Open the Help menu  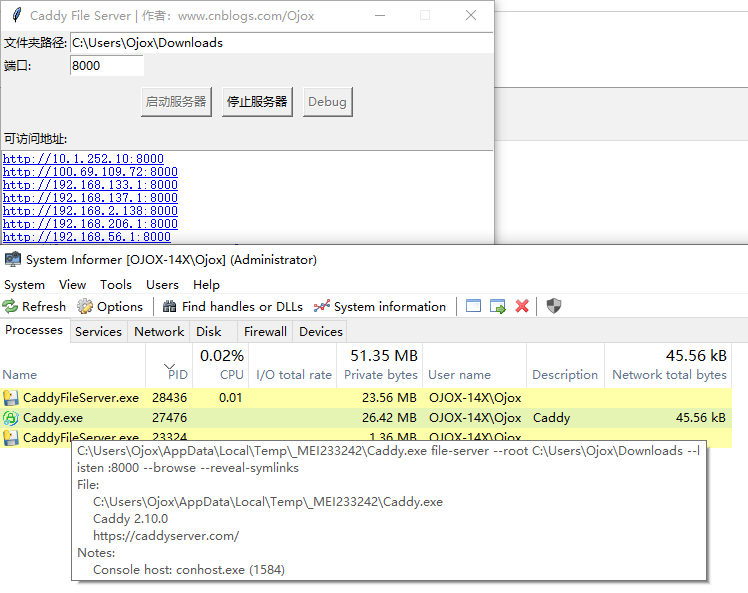[x=207, y=285]
